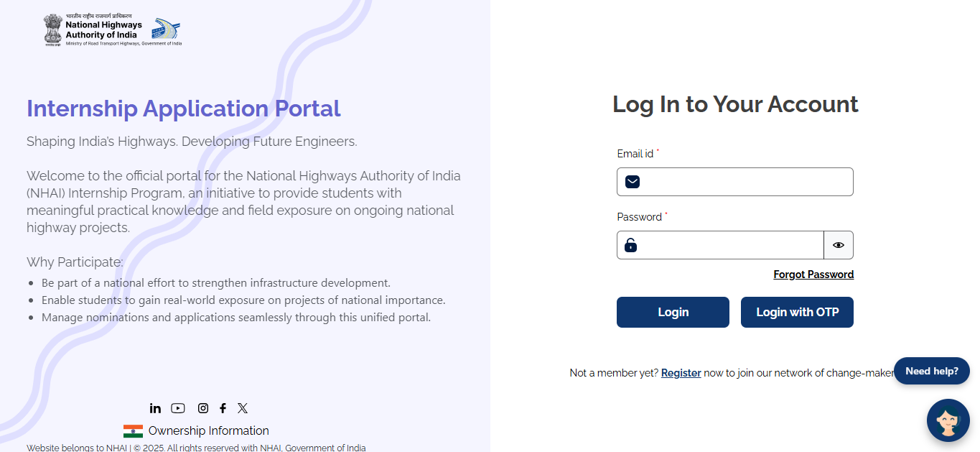The image size is (980, 452).
Task: Click the X social media icon
Action: (243, 407)
